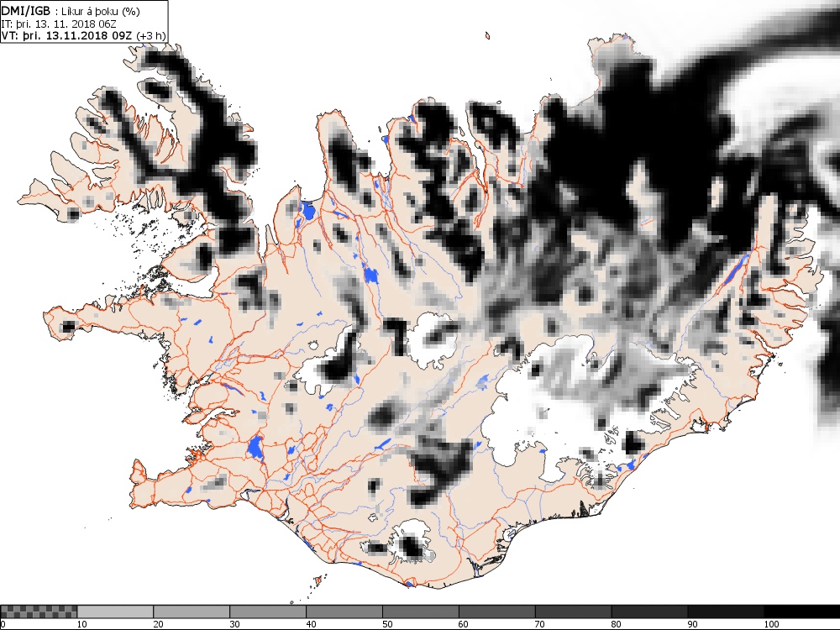Select legend swatch between 50 and 60
The height and width of the screenshot is (630, 840).
click(x=421, y=612)
